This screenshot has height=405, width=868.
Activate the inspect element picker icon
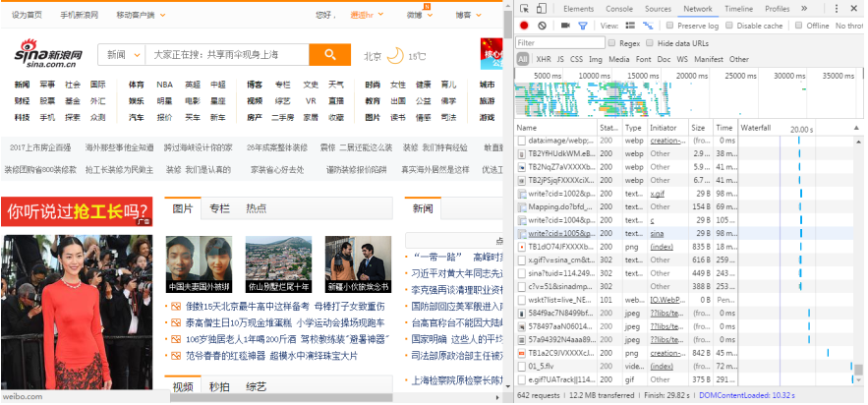click(524, 8)
